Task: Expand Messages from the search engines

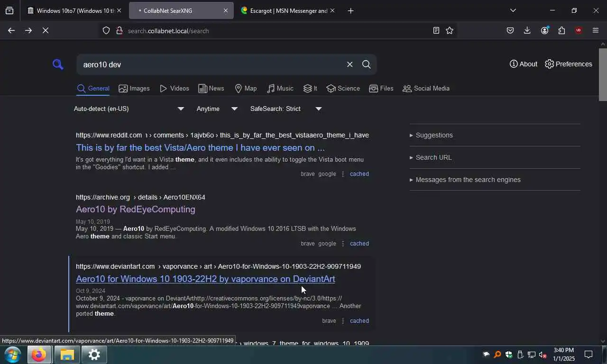Action: tap(465, 180)
